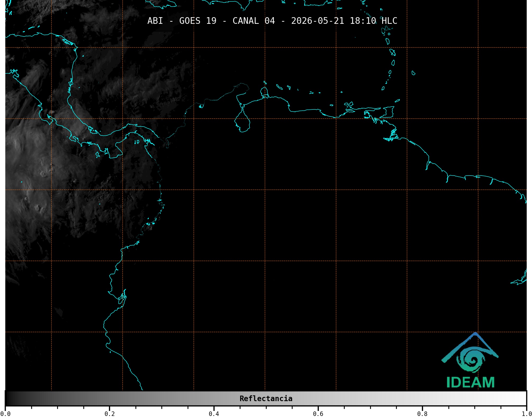Image resolution: width=532 pixels, height=417 pixels.
Task: Click the 2026-05-21 date in title
Action: (x=317, y=21)
